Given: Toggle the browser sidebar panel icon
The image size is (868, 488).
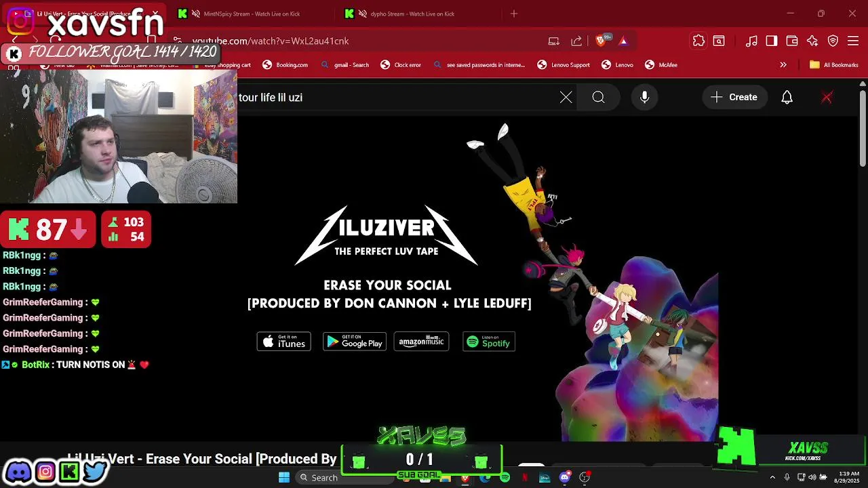Looking at the screenshot, I should 772,41.
